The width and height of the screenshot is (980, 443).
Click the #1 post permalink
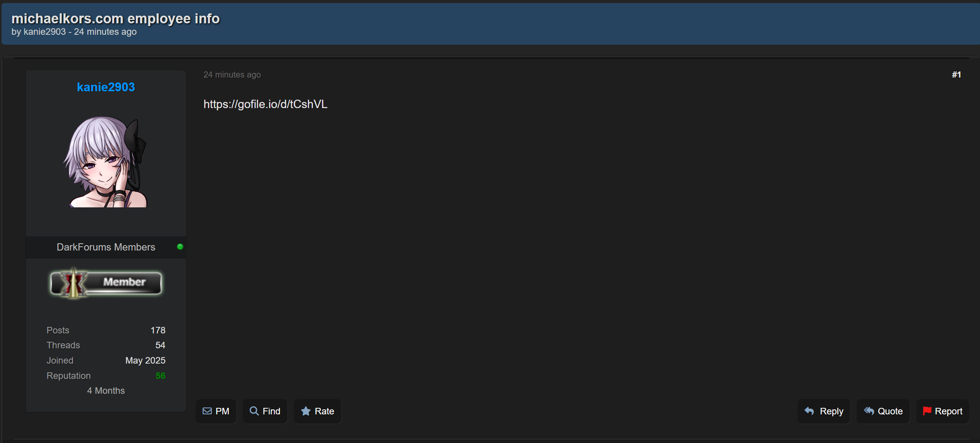click(956, 74)
